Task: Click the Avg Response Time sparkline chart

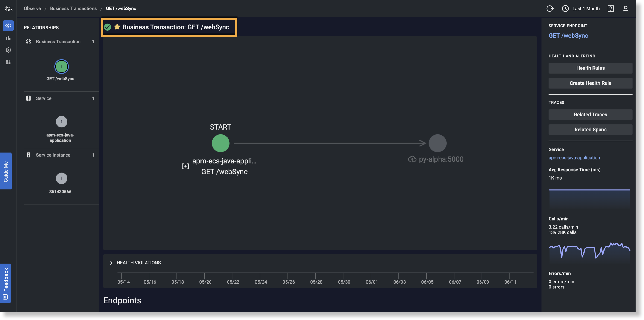Action: point(589,198)
